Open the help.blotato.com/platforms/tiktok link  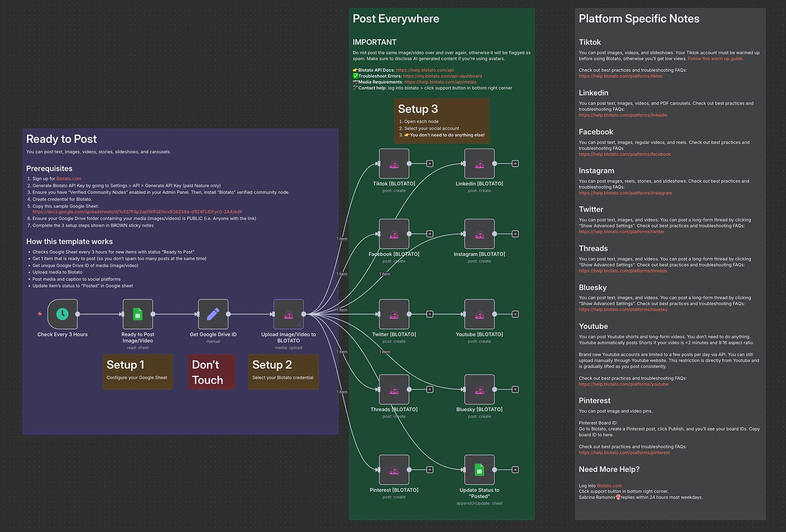click(x=621, y=76)
